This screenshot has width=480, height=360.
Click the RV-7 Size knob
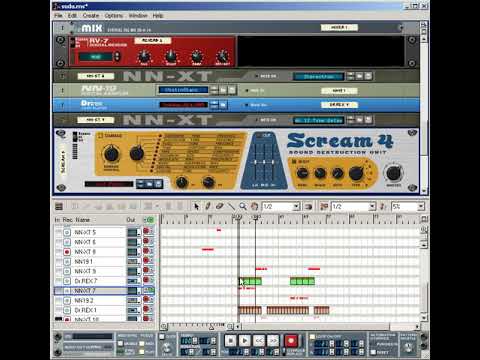point(144,56)
